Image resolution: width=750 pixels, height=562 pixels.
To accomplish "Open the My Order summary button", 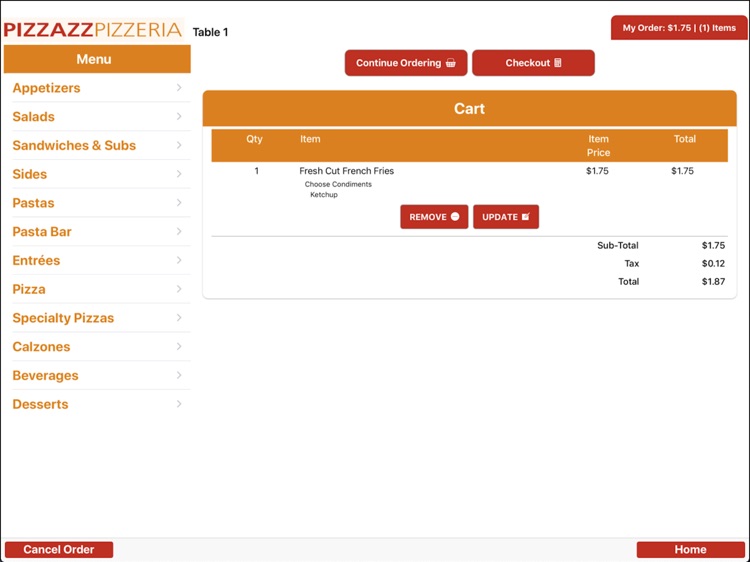I will 679,28.
